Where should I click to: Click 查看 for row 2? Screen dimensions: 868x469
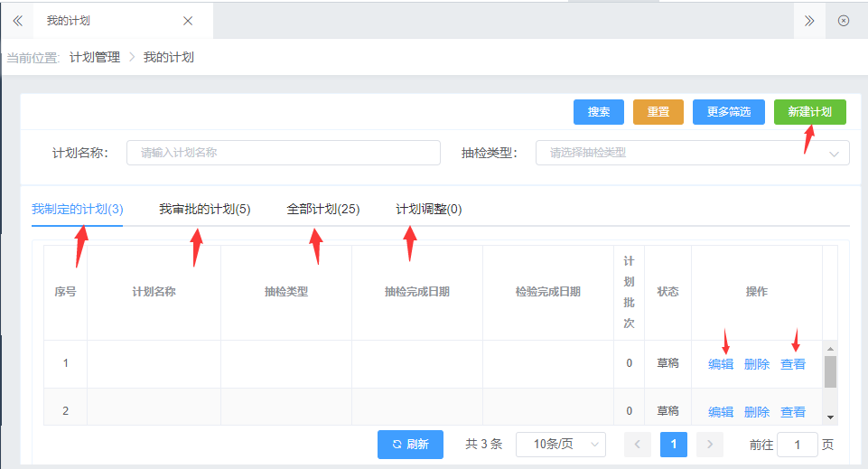click(793, 412)
